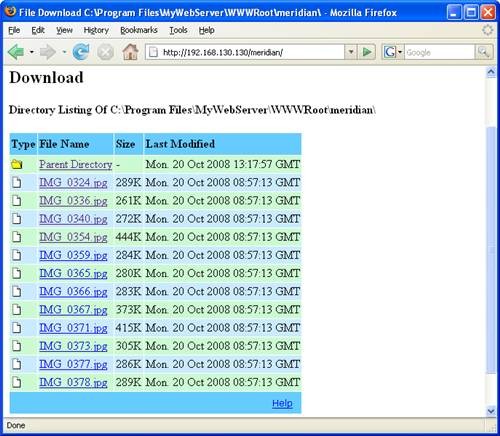Open the Edit menu

click(x=38, y=30)
